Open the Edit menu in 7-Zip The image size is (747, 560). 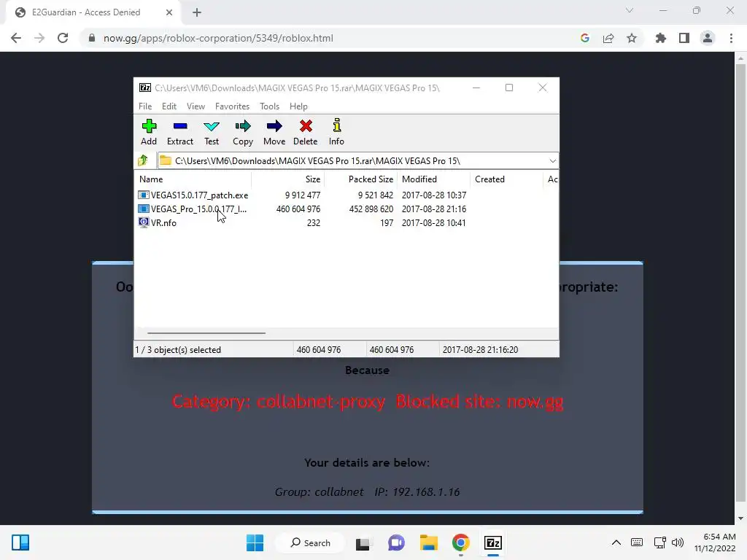[x=169, y=106]
